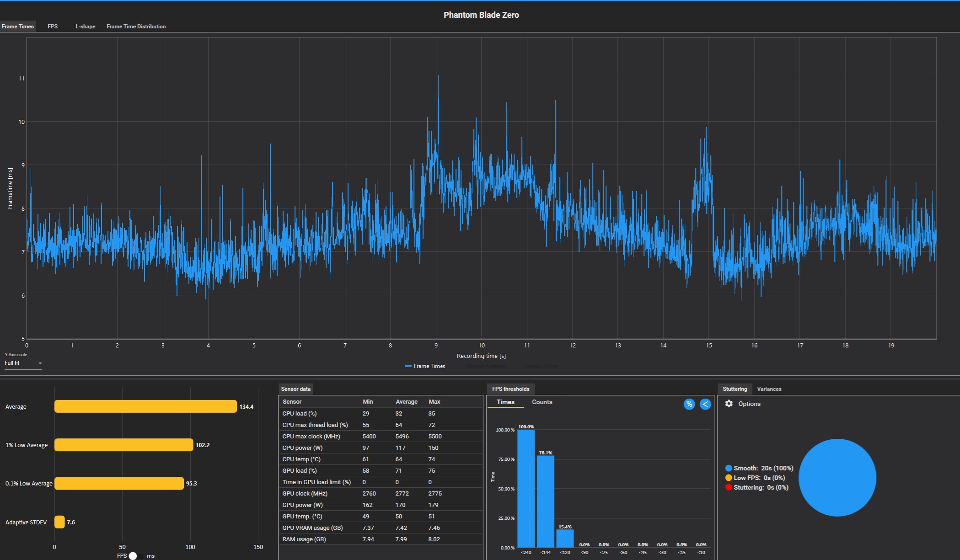Select the GPU clock (MHz) row
Image resolution: width=960 pixels, height=560 pixels.
(x=381, y=493)
